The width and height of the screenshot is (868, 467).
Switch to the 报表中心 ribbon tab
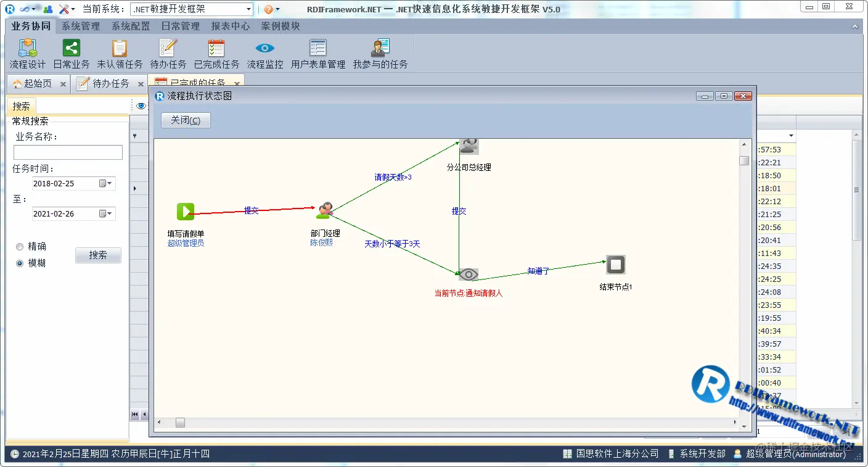(x=231, y=26)
